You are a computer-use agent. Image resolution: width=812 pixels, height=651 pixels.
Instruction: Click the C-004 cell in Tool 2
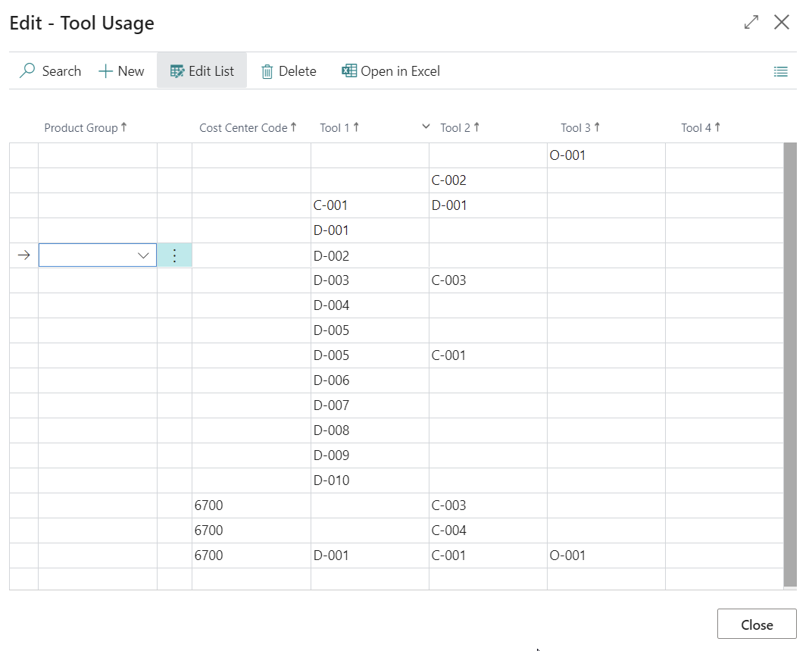click(x=448, y=531)
